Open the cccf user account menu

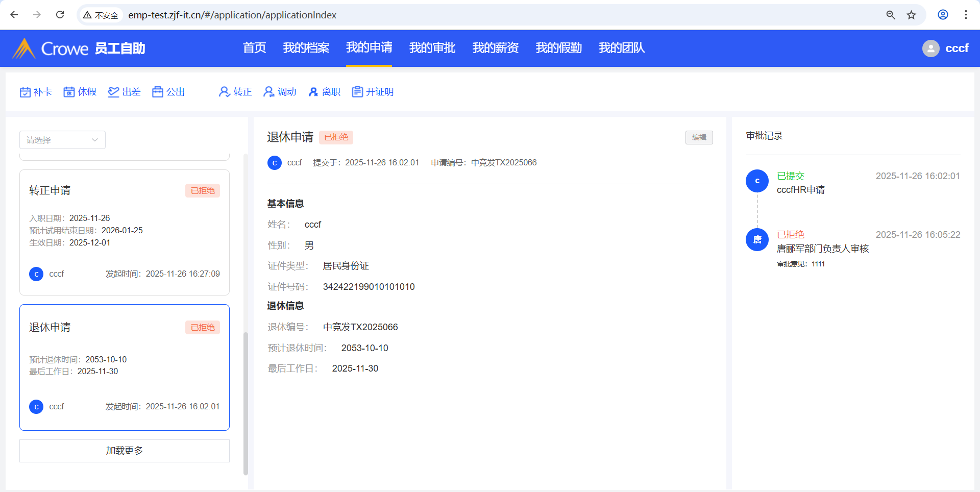click(945, 48)
